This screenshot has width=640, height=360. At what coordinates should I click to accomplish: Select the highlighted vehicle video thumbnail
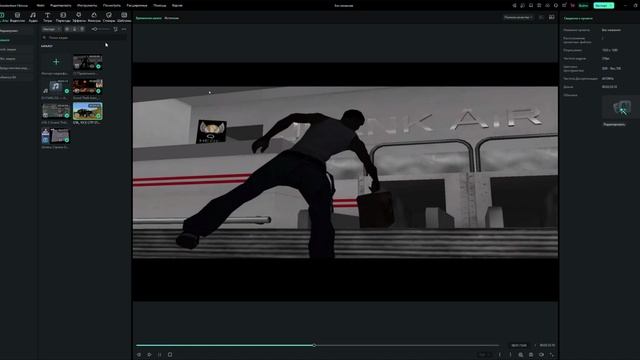[x=87, y=111]
